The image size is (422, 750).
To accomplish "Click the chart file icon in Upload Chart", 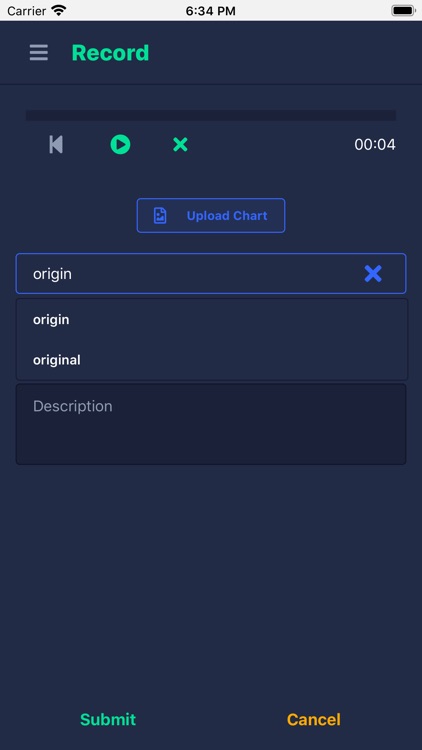I will tap(160, 216).
